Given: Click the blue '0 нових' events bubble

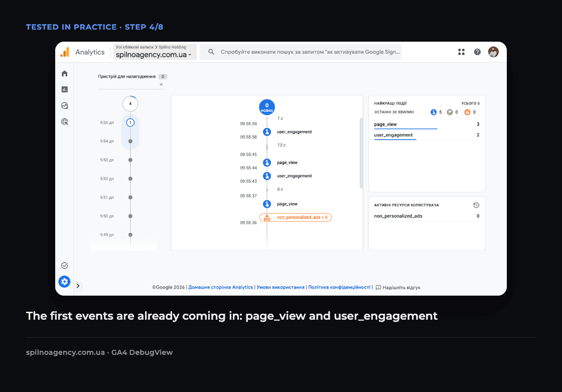Looking at the screenshot, I should tap(266, 107).
